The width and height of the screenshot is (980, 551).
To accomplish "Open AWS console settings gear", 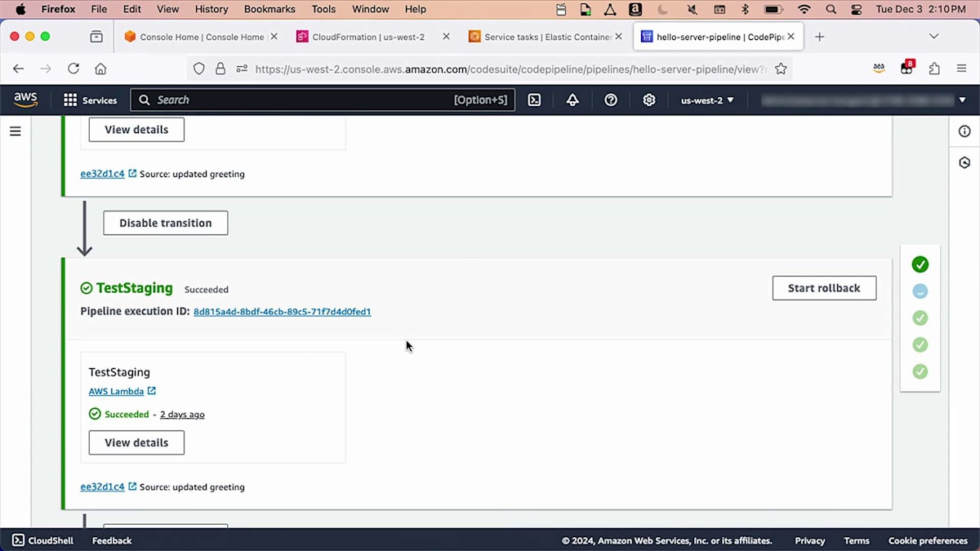I will (649, 100).
